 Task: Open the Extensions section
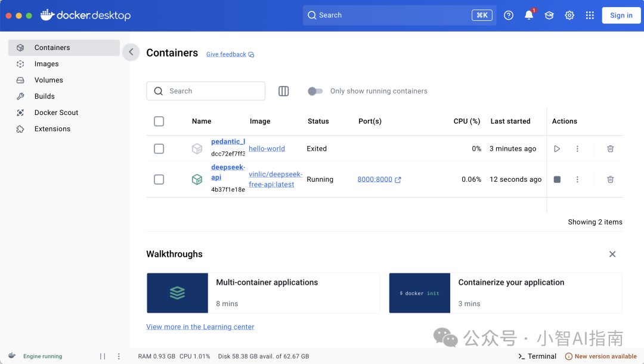point(52,129)
